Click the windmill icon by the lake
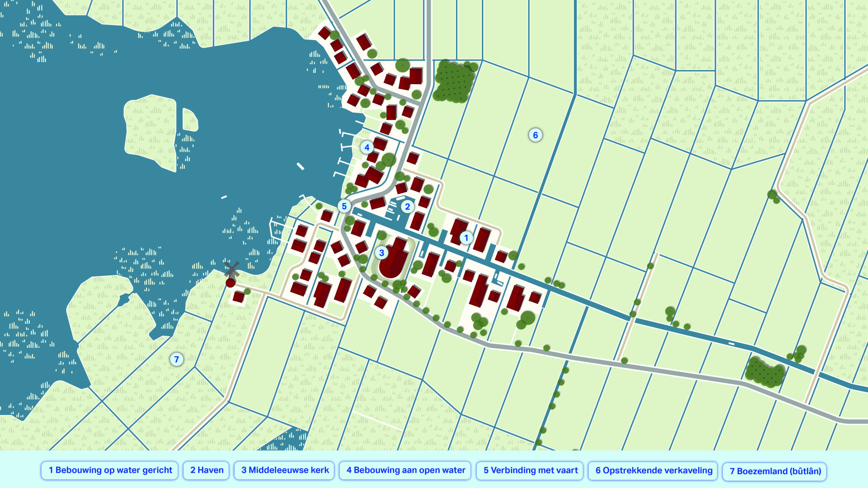 tap(232, 270)
